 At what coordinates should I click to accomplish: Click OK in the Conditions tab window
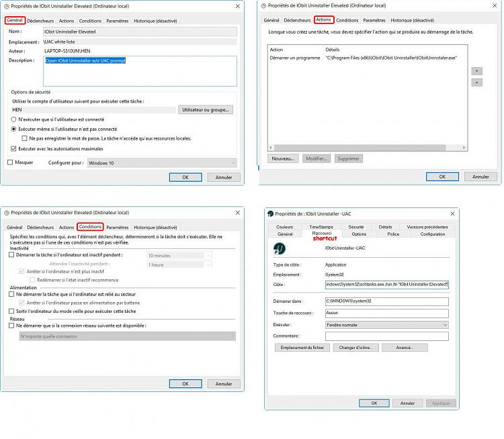pyautogui.click(x=185, y=384)
